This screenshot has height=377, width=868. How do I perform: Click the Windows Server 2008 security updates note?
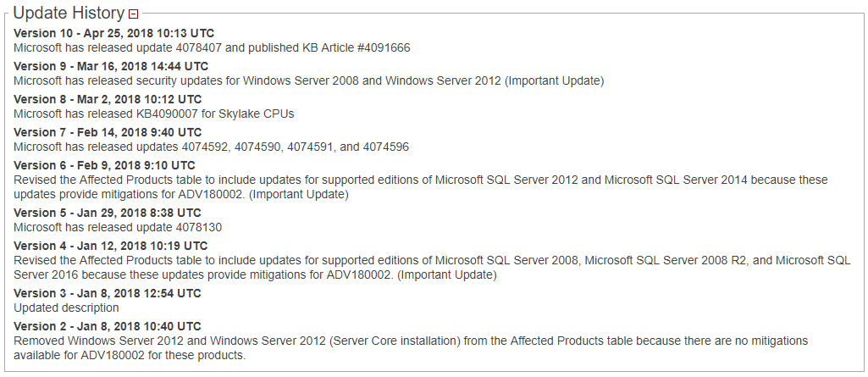coord(309,80)
